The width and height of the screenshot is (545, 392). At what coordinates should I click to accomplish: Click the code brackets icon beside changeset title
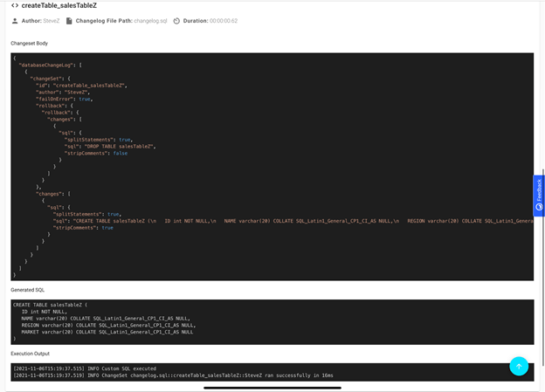click(15, 5)
